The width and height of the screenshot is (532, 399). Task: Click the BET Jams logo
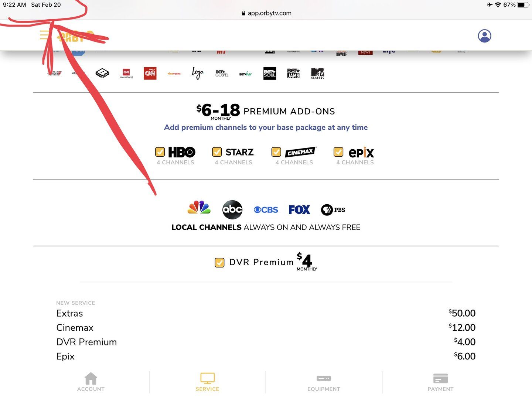(x=293, y=73)
